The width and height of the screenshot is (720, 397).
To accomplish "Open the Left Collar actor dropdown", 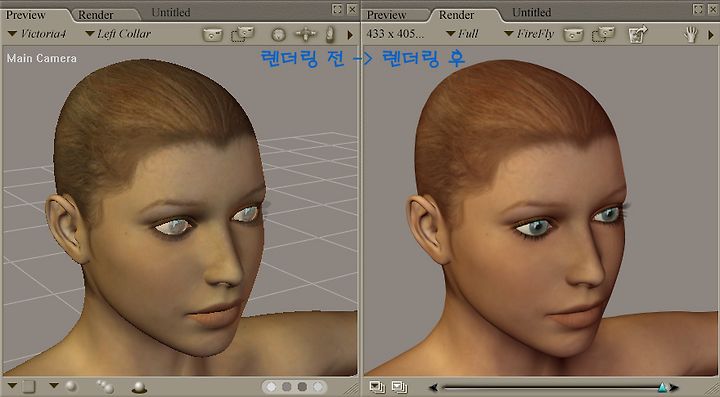I will 118,34.
